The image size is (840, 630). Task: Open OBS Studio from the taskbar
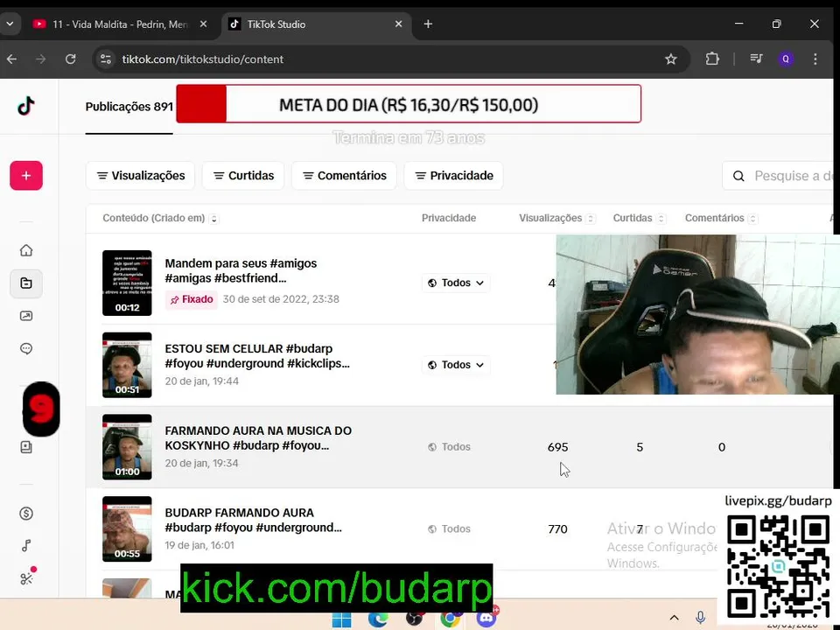pyautogui.click(x=414, y=619)
